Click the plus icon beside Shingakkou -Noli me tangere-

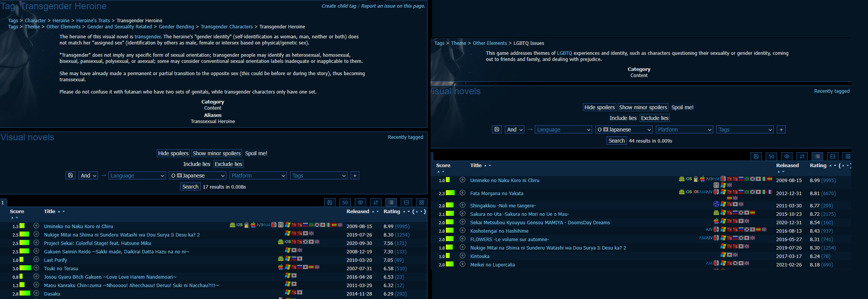click(463, 205)
